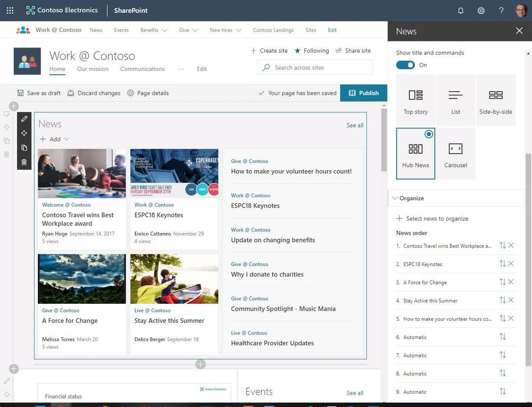Turn off Show title and commands toggle
This screenshot has height=407, width=532.
(405, 65)
